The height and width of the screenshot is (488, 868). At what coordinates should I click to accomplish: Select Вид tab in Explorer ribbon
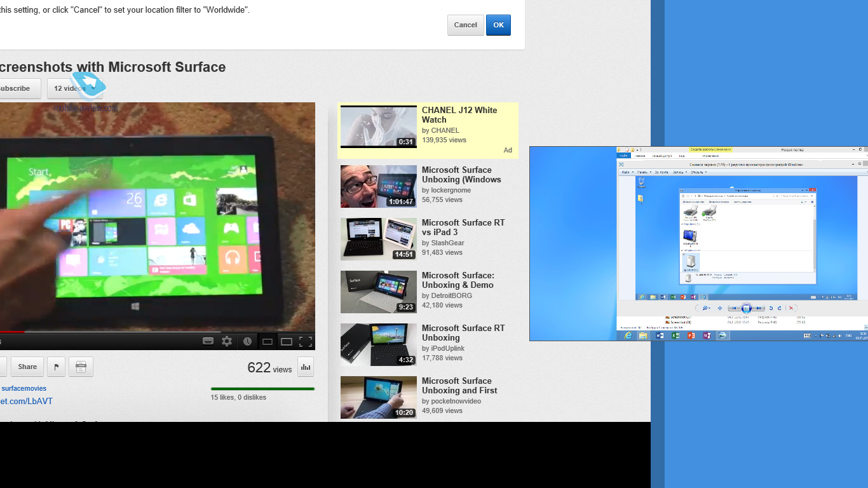click(x=681, y=156)
